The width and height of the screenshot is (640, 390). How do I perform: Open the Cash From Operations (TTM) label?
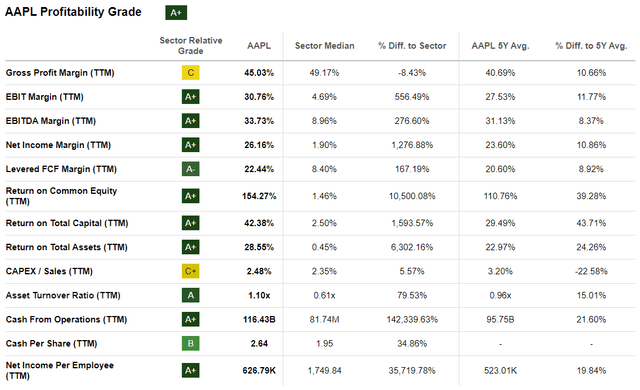tap(66, 319)
